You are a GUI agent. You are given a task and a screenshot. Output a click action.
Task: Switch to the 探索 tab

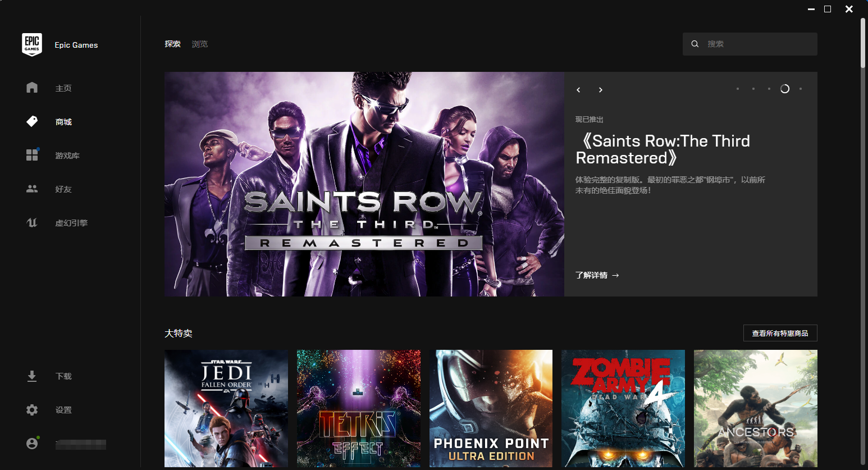click(x=172, y=44)
